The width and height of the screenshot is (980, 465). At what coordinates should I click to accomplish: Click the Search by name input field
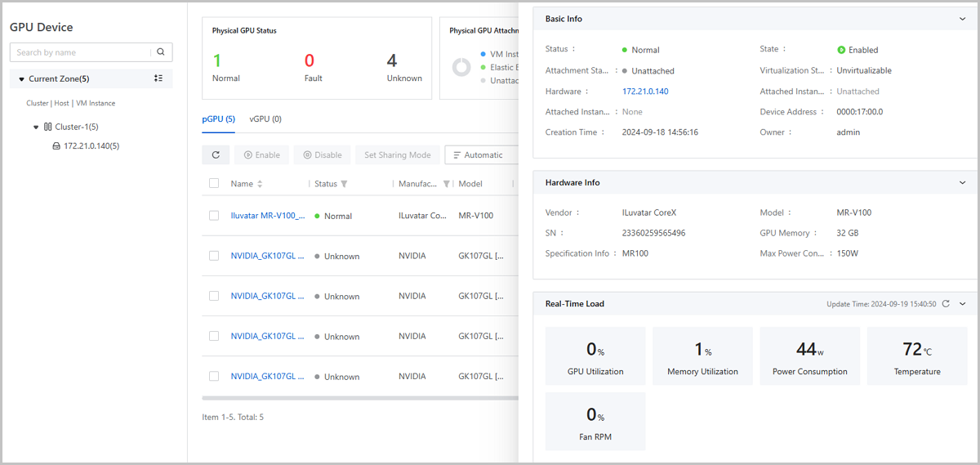[x=82, y=52]
